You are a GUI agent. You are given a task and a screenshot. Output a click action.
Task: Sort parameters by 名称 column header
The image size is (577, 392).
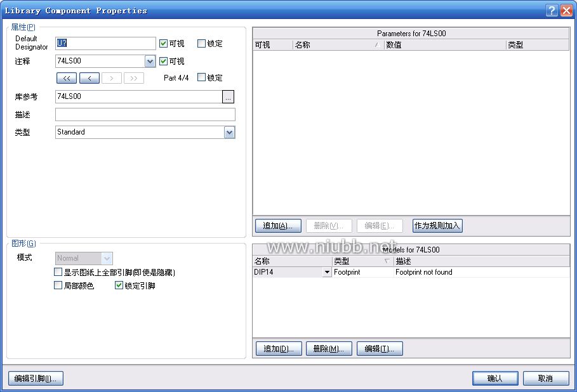(x=338, y=45)
